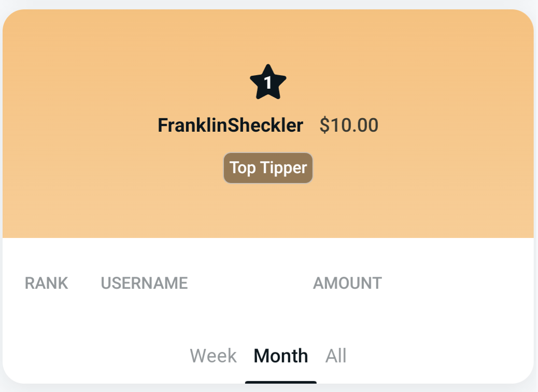Viewport: 538px width, 392px height.
Task: Click the $10.00 tip amount
Action: 349,125
